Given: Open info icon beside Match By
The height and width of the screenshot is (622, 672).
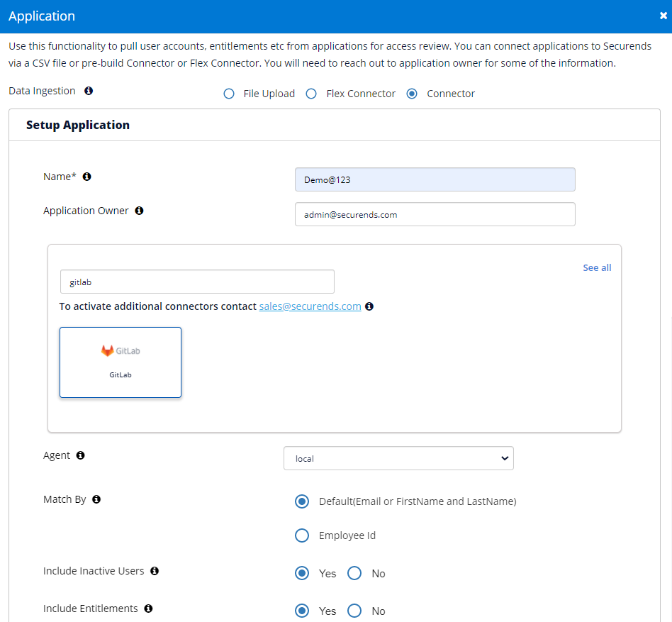Looking at the screenshot, I should (x=96, y=499).
